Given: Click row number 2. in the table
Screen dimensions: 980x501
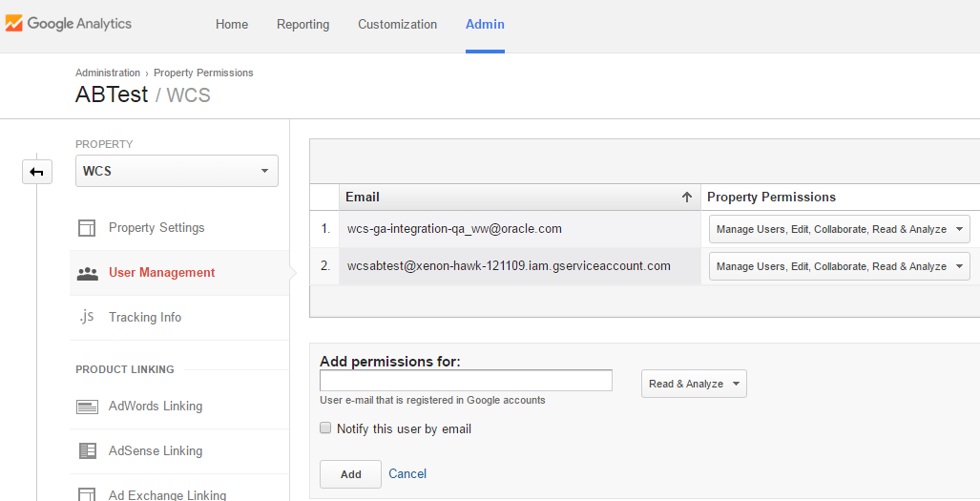Looking at the screenshot, I should click(x=325, y=266).
